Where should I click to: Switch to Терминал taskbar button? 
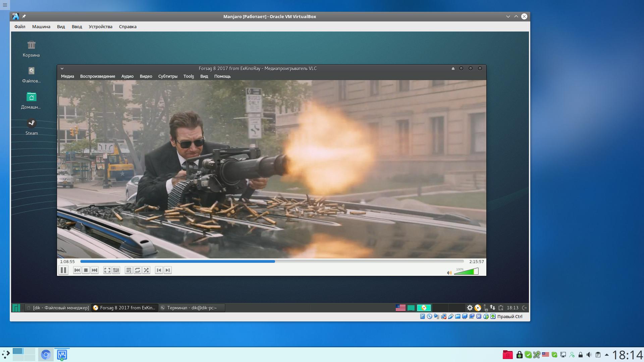pos(192,308)
